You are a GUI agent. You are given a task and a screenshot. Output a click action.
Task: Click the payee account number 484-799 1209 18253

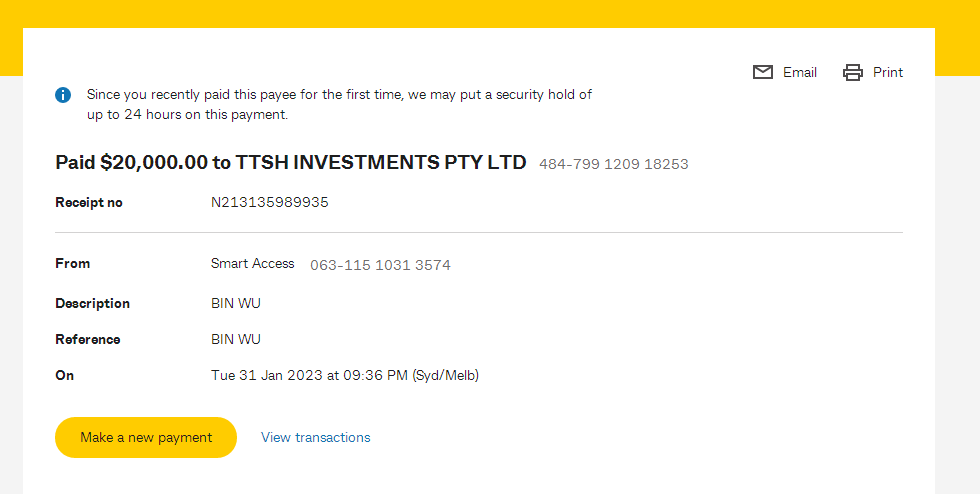[613, 164]
